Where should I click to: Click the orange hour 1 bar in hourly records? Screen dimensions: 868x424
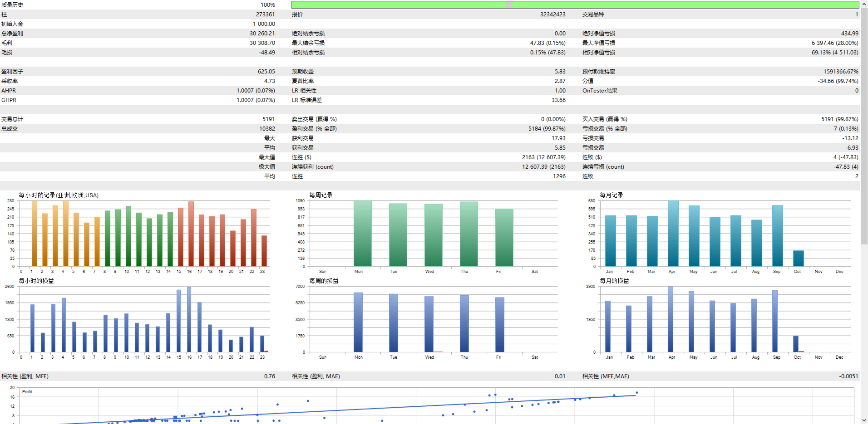(x=34, y=234)
